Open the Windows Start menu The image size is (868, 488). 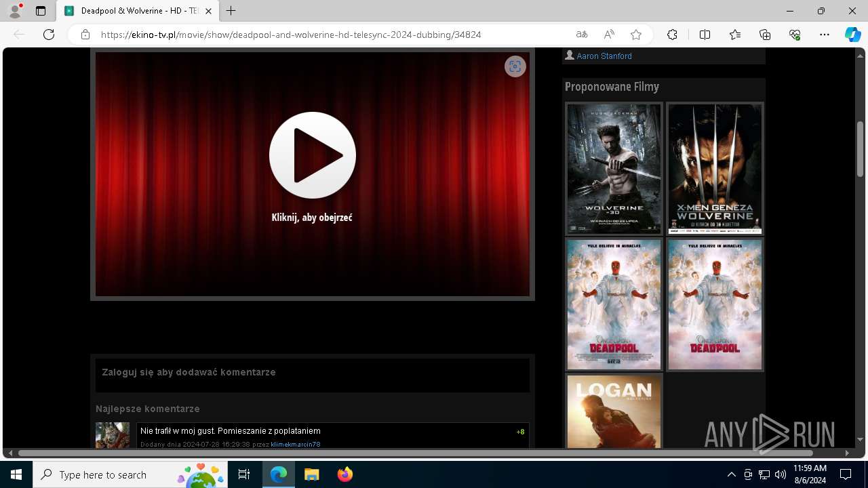tap(16, 474)
